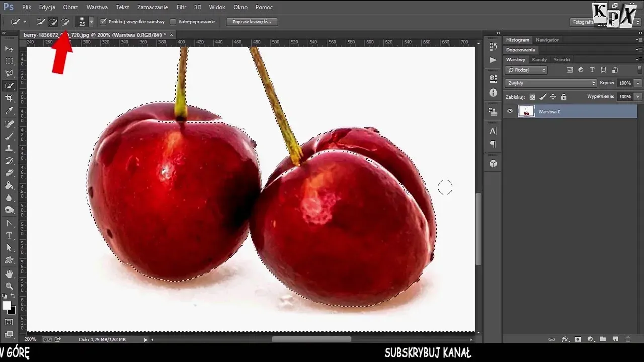Create a new layer
644x362 pixels.
(615, 339)
